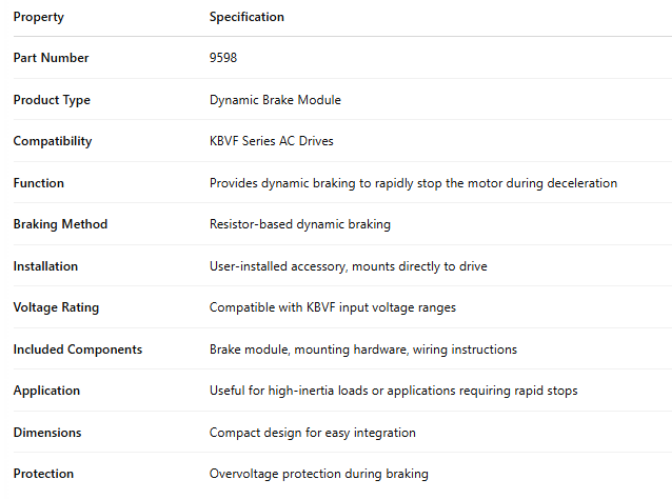Click the Installation row label

pyautogui.click(x=45, y=266)
